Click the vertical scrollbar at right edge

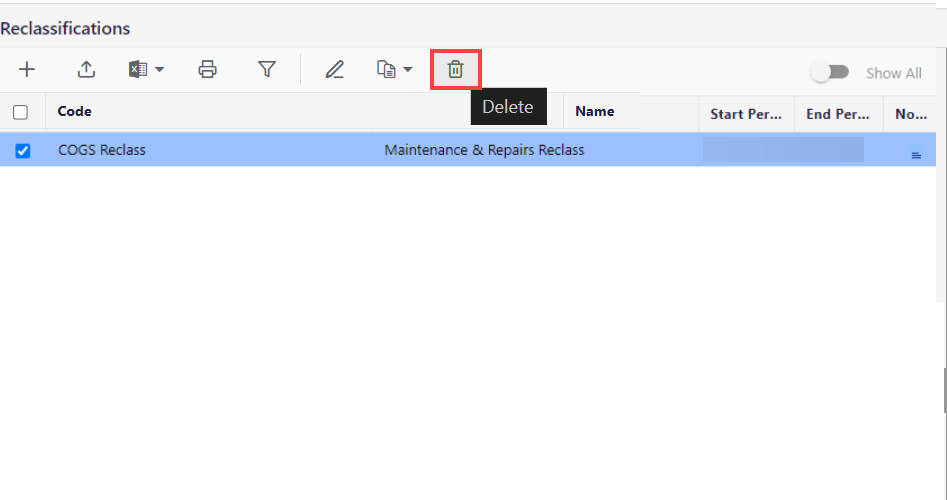944,389
